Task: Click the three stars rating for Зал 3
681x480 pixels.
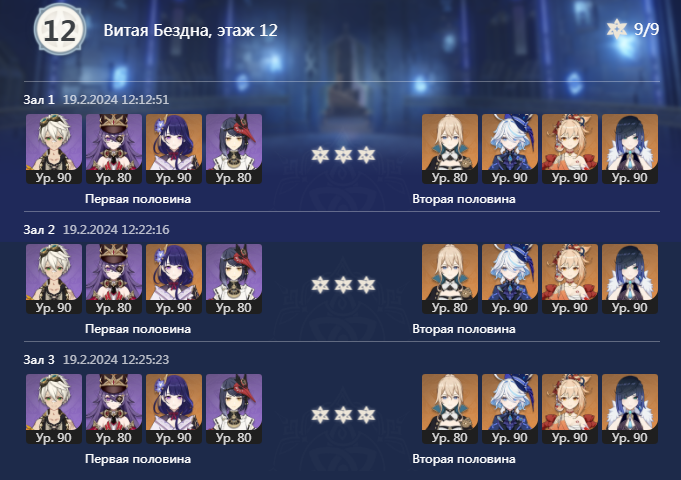Action: (343, 415)
